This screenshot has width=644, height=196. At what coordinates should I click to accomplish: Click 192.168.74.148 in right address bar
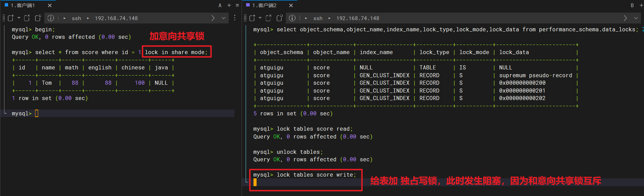(358, 18)
